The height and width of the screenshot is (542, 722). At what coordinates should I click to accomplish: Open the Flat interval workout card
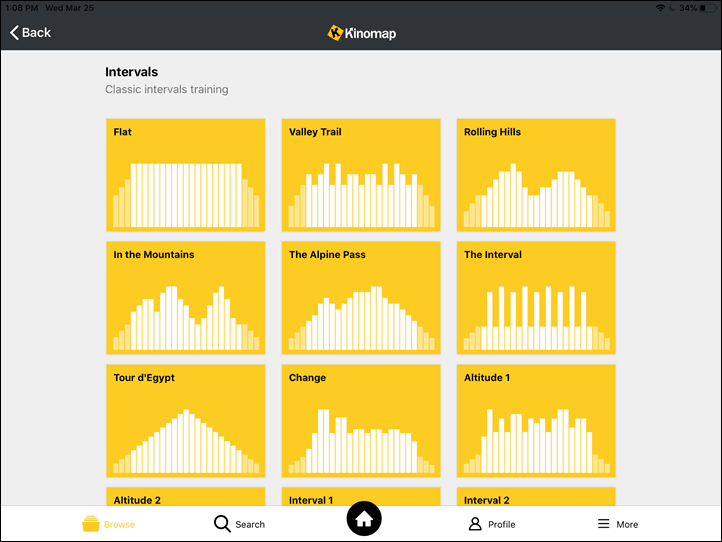coord(186,175)
